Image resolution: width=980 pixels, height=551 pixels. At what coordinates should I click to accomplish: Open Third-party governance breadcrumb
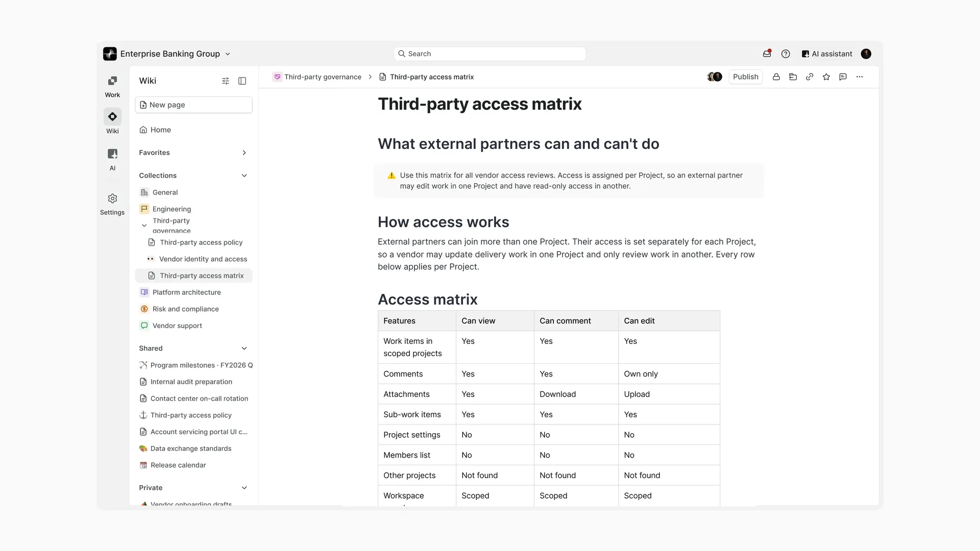(x=317, y=77)
